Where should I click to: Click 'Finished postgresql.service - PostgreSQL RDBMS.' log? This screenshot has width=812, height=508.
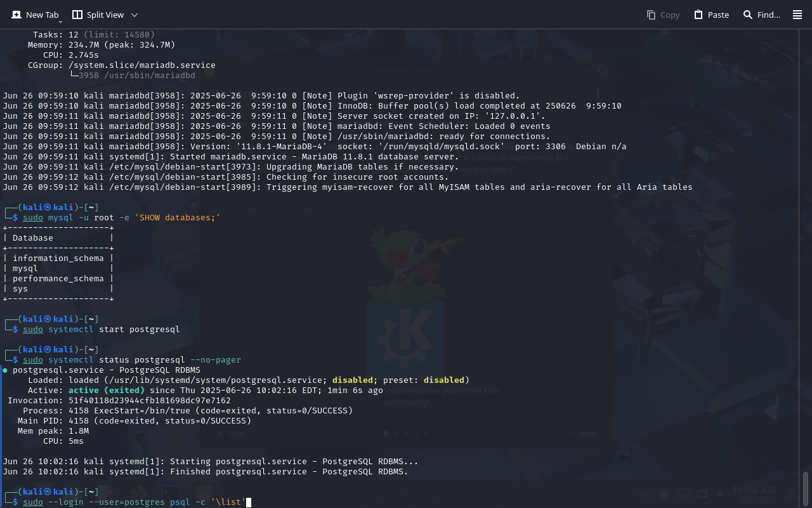(x=289, y=472)
